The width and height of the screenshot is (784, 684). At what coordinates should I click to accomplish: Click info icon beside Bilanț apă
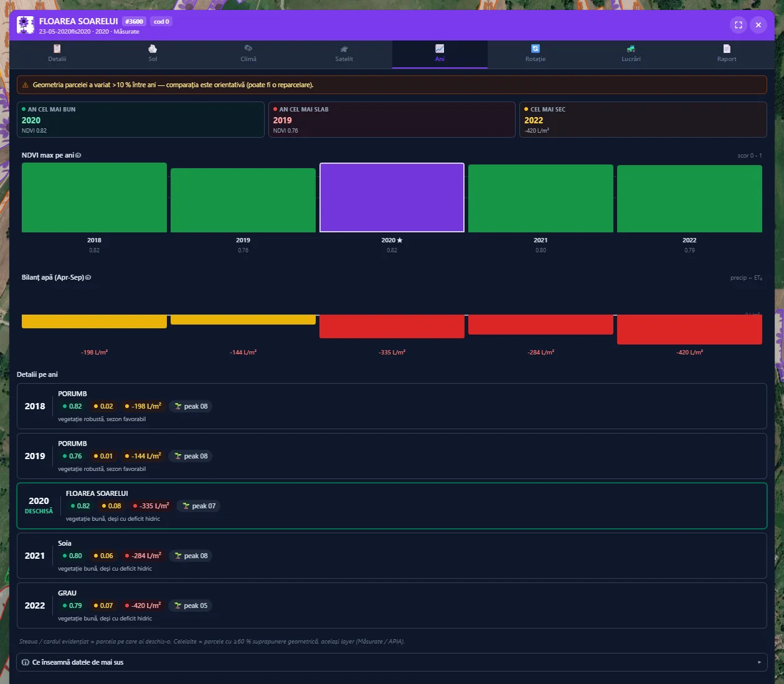tap(88, 277)
